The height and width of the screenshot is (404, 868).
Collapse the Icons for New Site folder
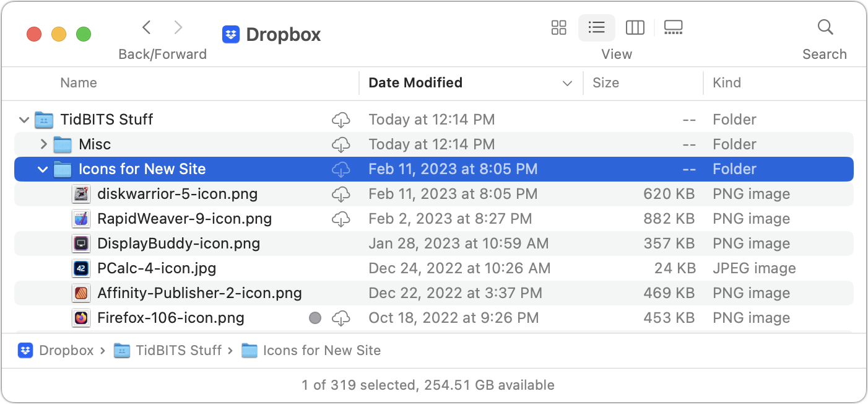click(43, 169)
